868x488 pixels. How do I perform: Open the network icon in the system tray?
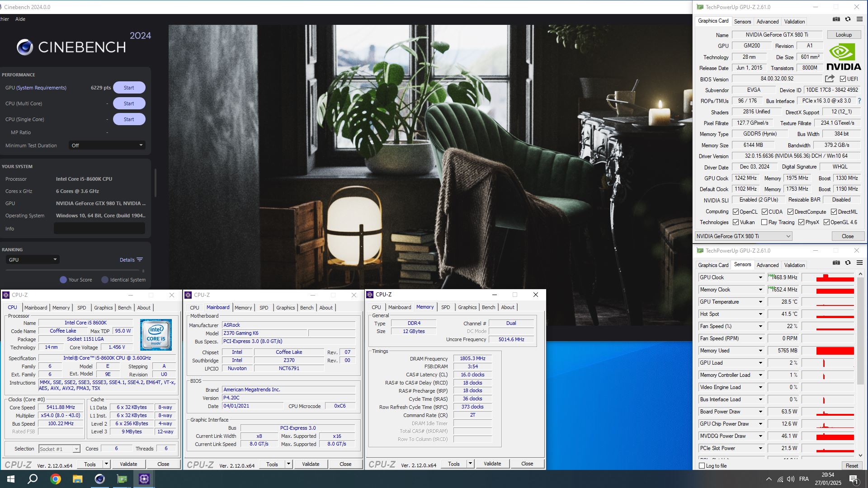tap(780, 479)
